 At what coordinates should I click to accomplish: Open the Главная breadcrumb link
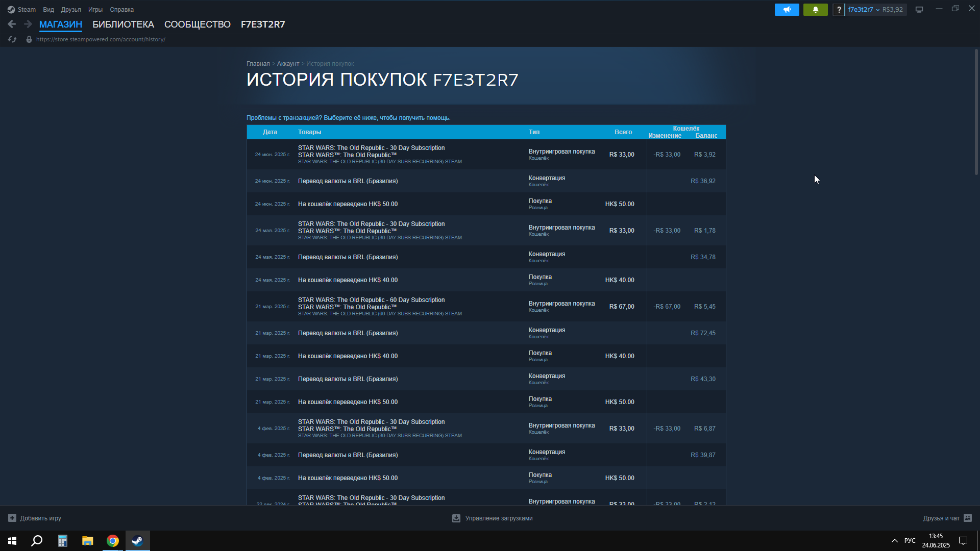[258, 64]
